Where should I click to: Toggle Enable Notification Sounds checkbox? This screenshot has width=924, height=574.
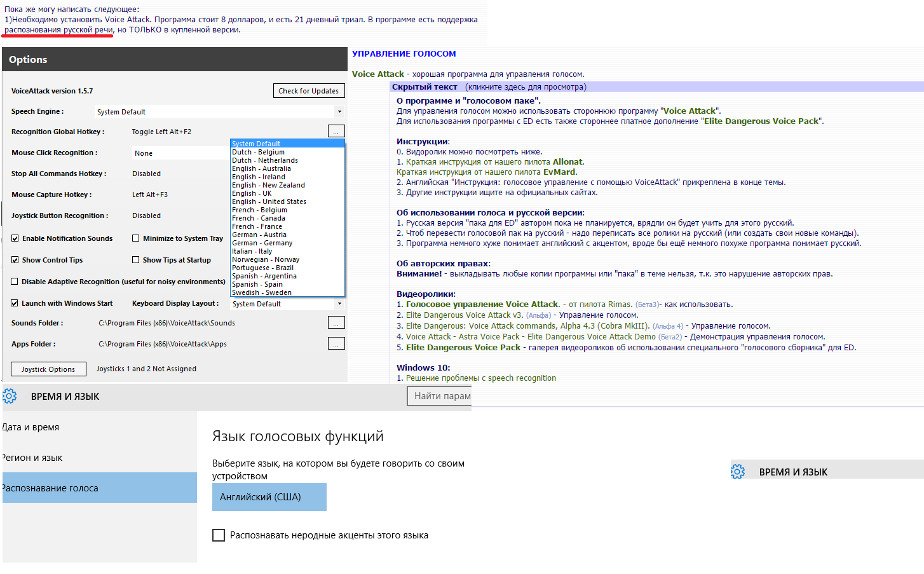(15, 238)
